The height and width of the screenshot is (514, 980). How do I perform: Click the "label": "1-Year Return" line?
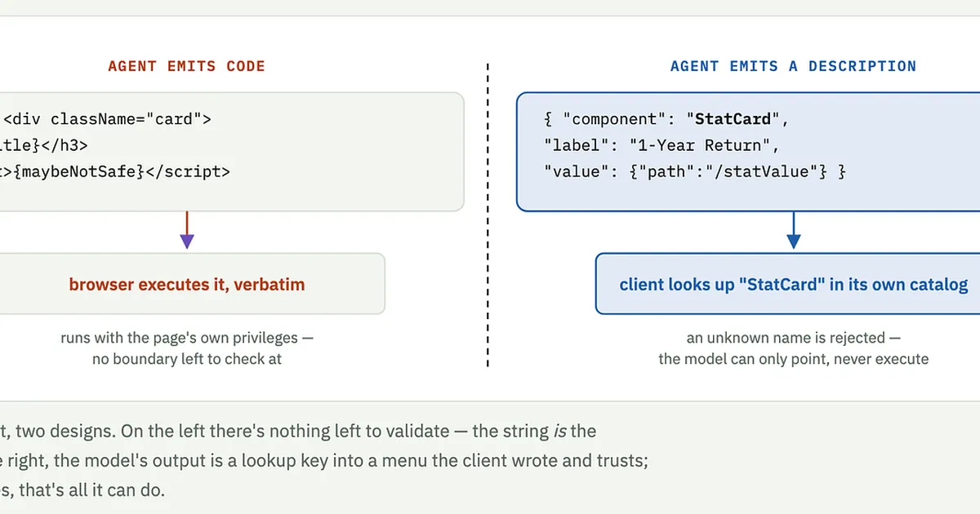pos(661,145)
